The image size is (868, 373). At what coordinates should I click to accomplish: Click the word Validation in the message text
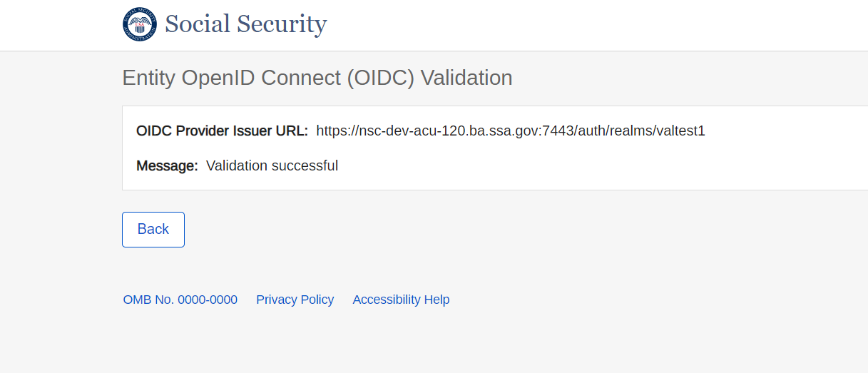[x=237, y=166]
